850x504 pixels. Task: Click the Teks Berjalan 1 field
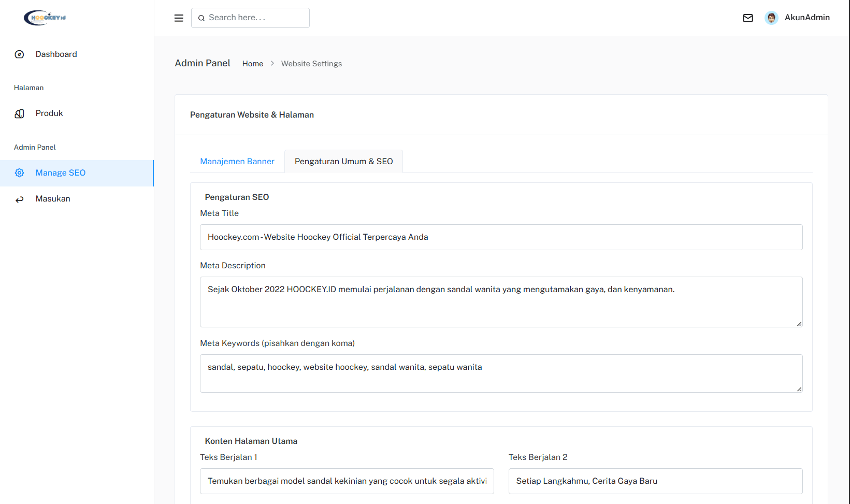tap(347, 481)
